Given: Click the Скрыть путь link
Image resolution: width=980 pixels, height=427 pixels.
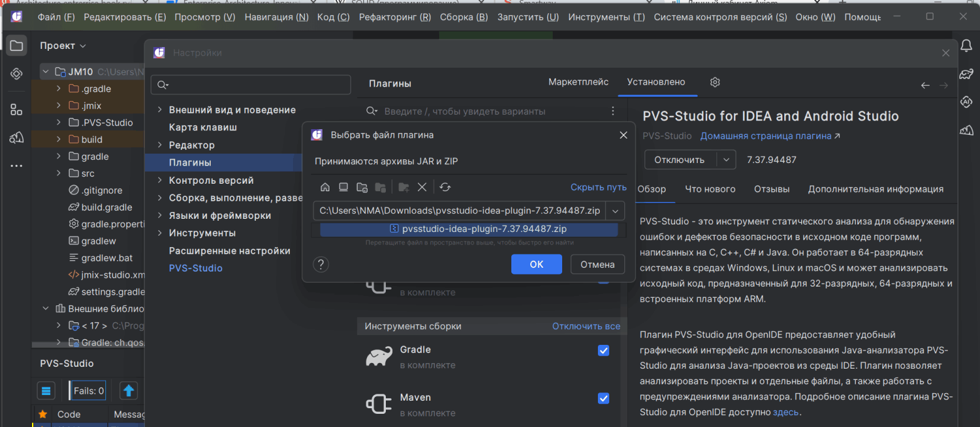Looking at the screenshot, I should (x=598, y=187).
